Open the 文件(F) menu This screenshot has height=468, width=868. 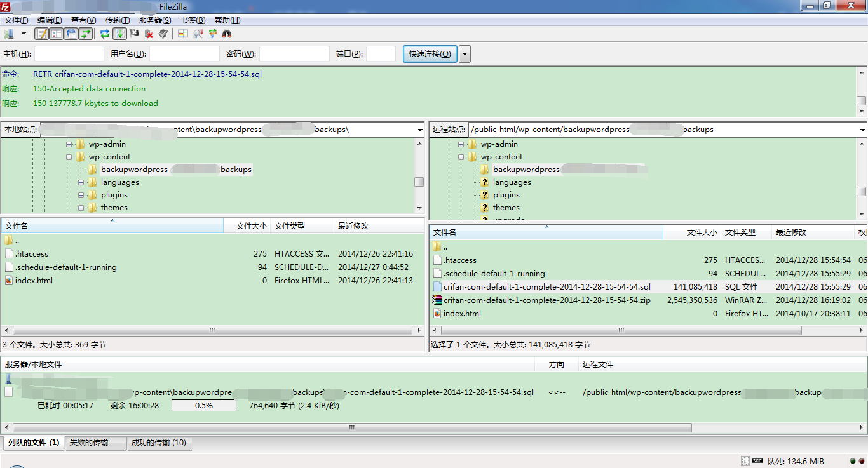[16, 20]
